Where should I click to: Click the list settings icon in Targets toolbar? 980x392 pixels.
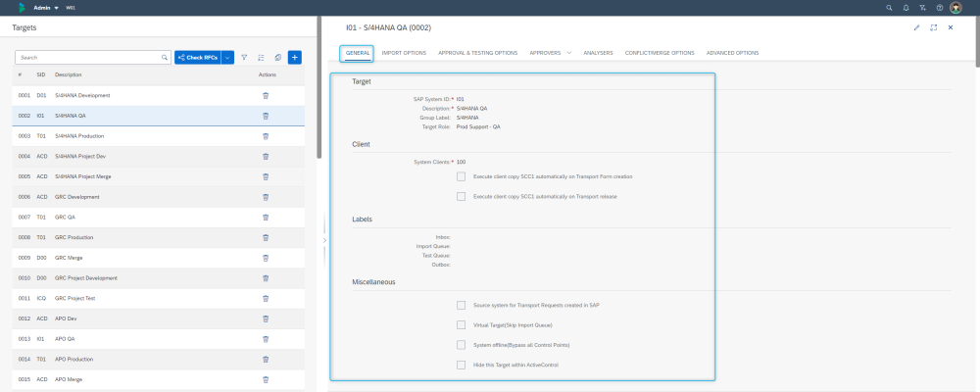[262, 58]
